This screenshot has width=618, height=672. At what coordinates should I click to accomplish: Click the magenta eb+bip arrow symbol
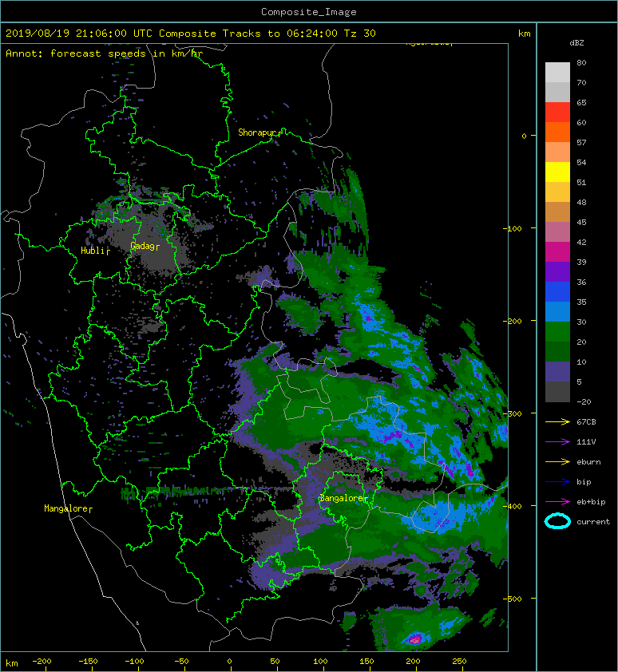pyautogui.click(x=557, y=501)
